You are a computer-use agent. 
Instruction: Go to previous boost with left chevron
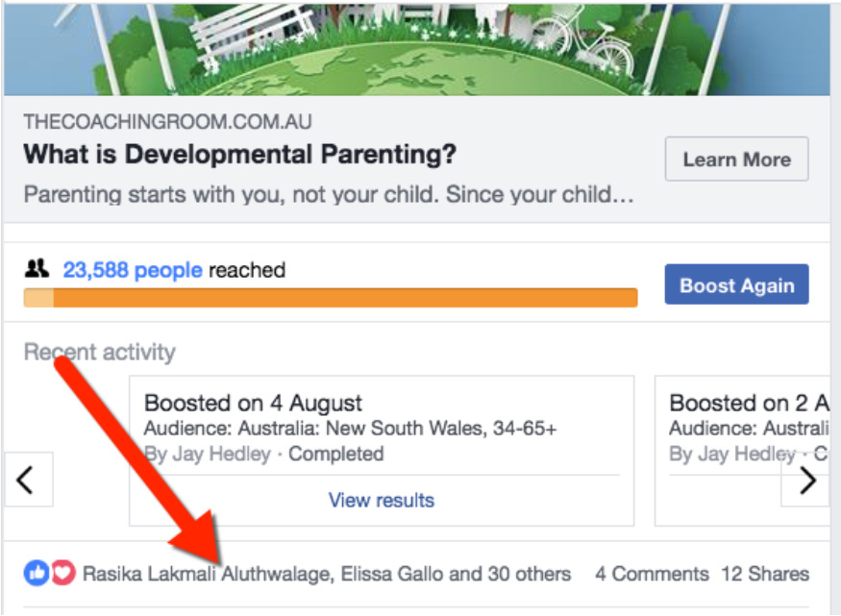29,480
